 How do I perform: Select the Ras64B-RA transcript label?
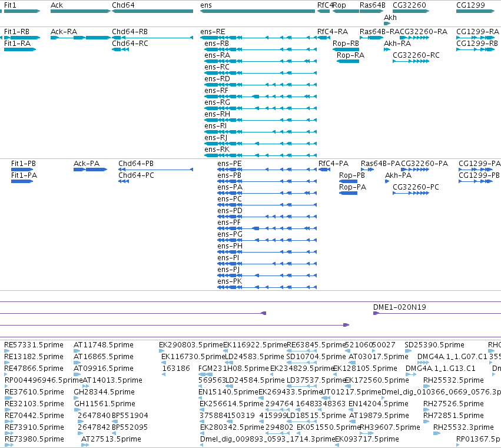click(380, 32)
